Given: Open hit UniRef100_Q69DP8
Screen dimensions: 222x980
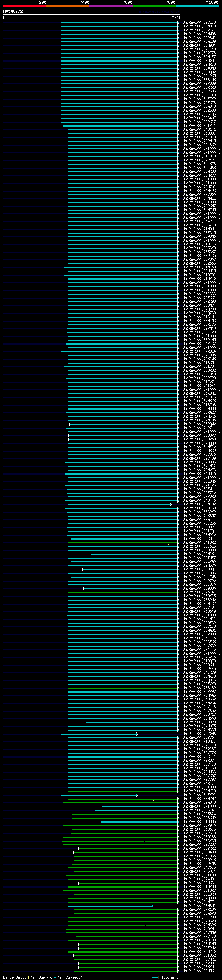Looking at the screenshot, I should tap(199, 722).
